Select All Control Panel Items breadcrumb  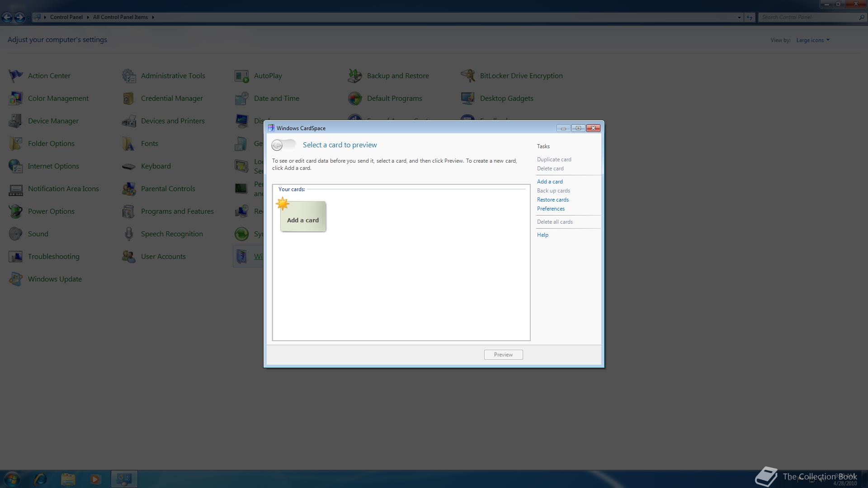pos(120,17)
